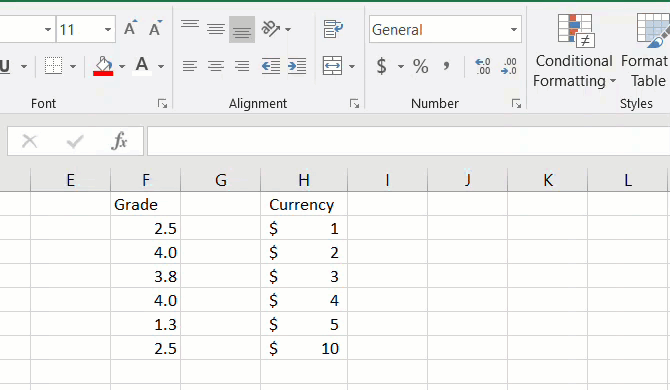Open the Merge & Center dropdown arrow
670x390 pixels.
pyautogui.click(x=352, y=66)
